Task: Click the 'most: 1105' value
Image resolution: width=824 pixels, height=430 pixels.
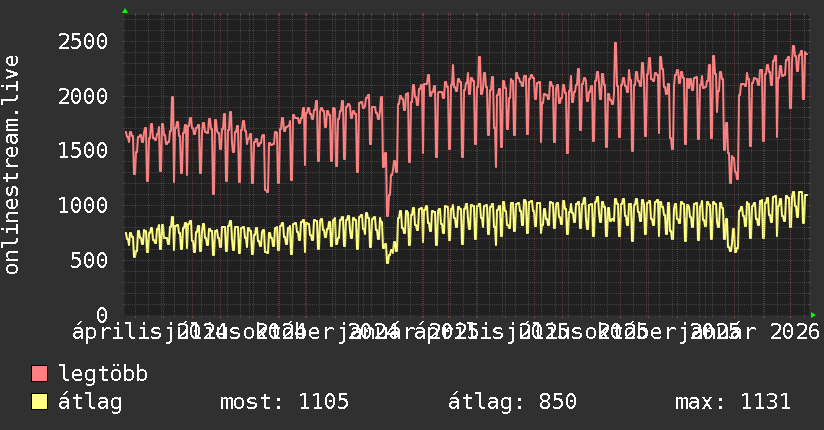Action: coord(284,402)
